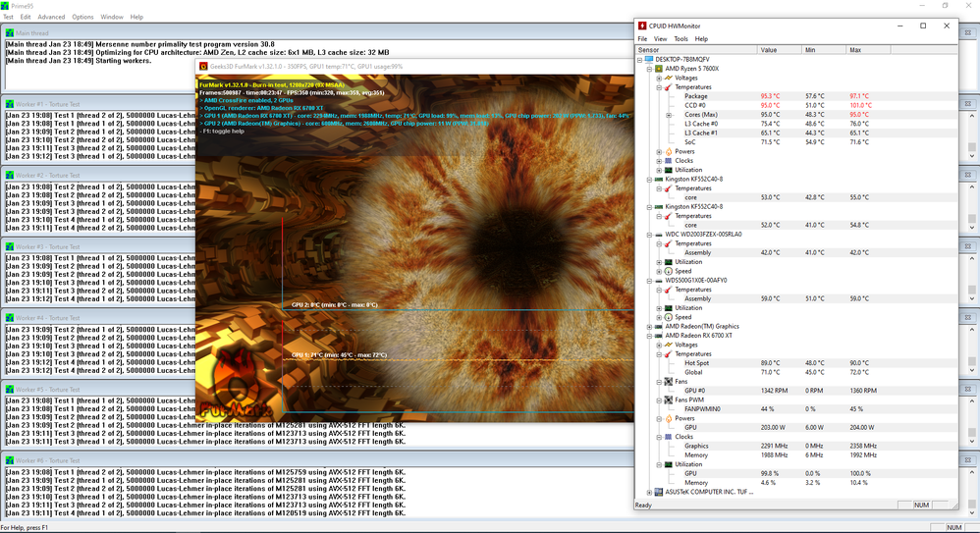Open the File menu in HWMonitor

[x=642, y=38]
